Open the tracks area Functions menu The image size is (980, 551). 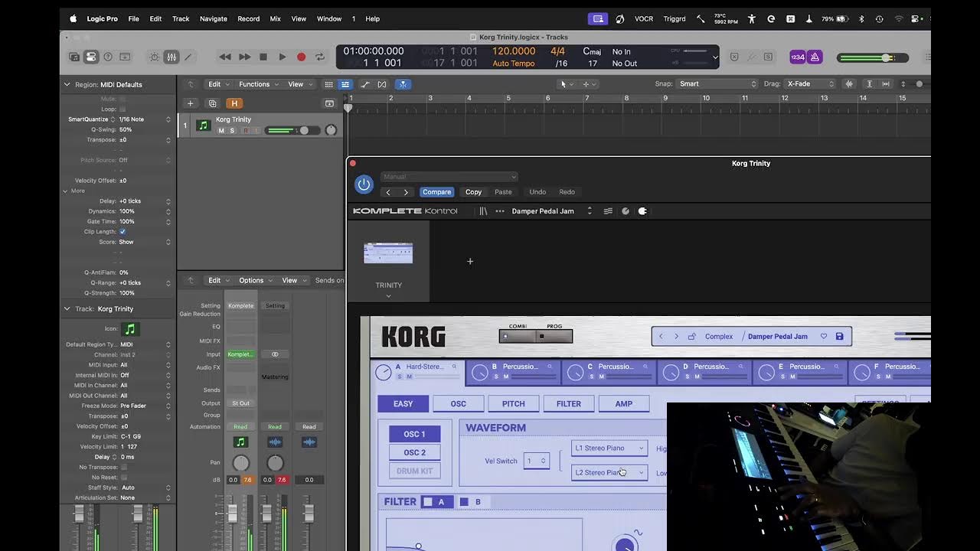pyautogui.click(x=258, y=84)
